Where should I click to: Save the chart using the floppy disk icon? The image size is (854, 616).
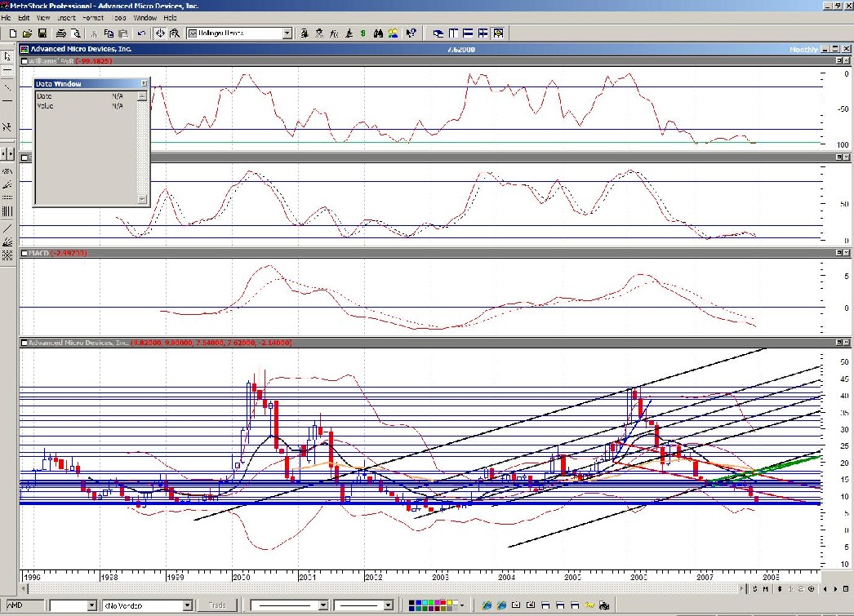(42, 33)
